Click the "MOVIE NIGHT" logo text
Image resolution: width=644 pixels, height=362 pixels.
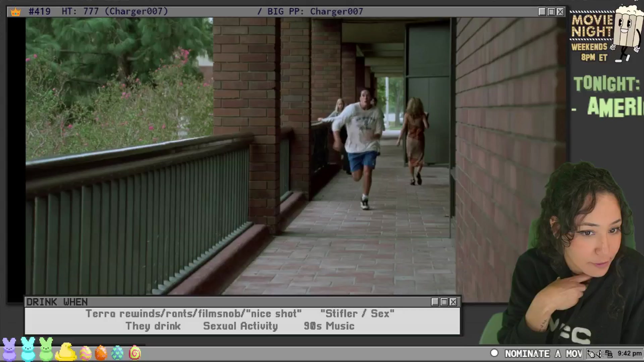592,25
